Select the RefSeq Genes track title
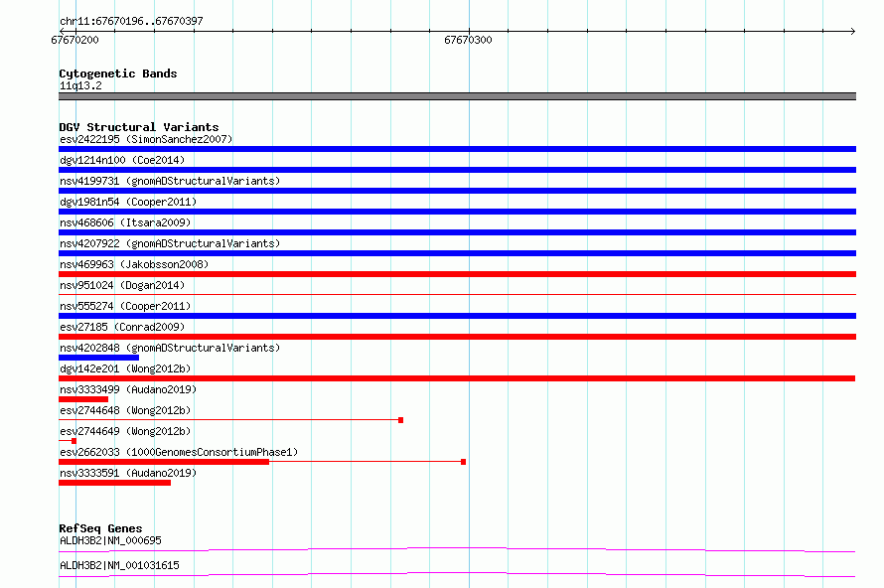 coord(100,528)
